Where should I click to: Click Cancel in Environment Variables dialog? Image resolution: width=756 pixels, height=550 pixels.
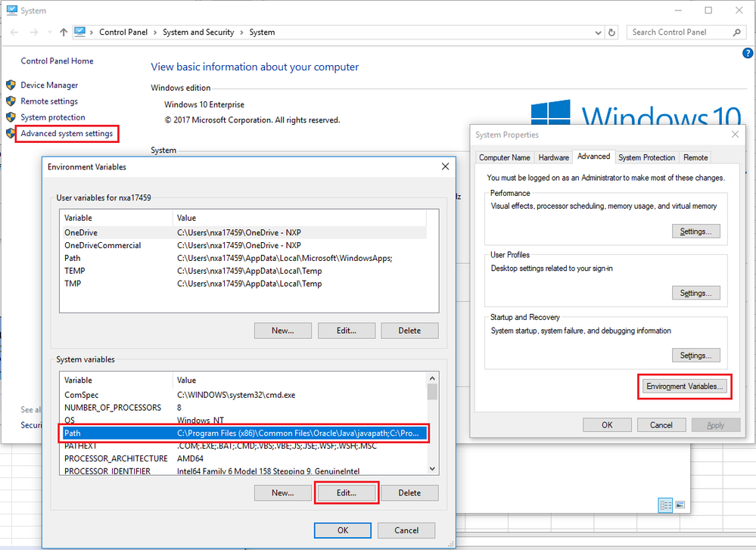point(406,530)
